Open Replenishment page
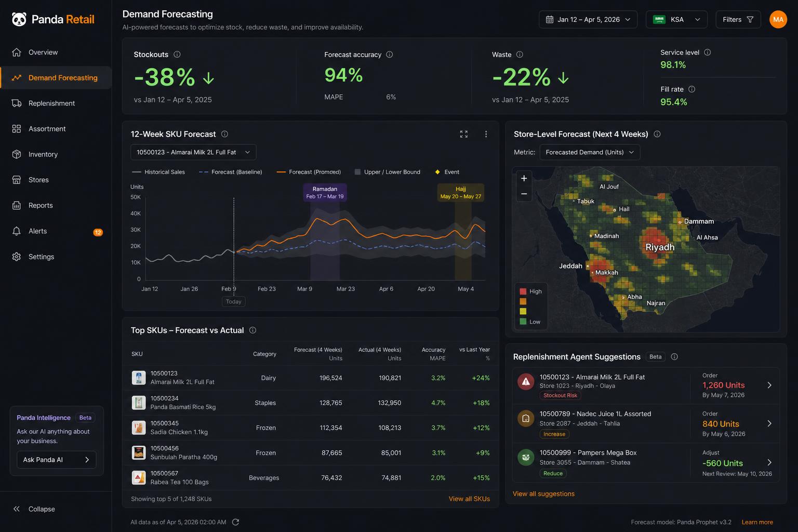This screenshot has height=532, width=798. (56, 103)
